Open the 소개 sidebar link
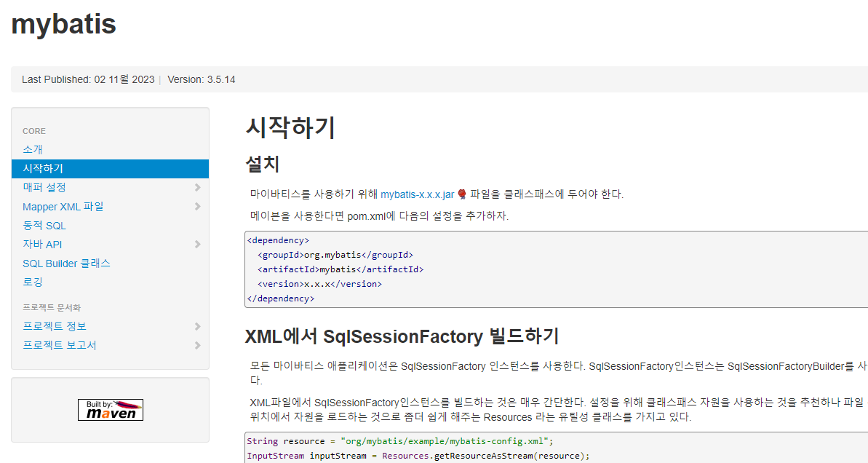Image resolution: width=868 pixels, height=463 pixels. (33, 149)
